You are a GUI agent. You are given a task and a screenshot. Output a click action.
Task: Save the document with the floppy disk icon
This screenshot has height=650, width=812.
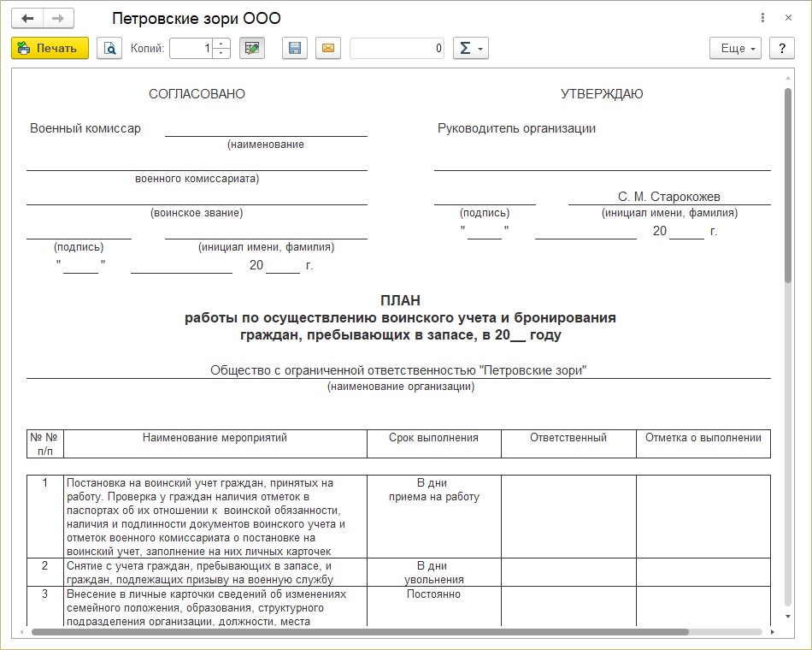(295, 48)
